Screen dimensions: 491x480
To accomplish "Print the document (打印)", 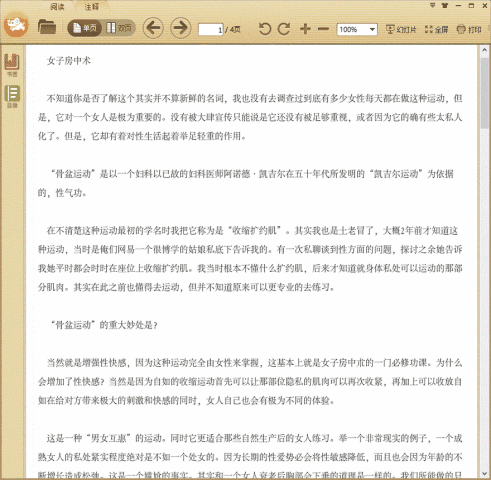I will (469, 29).
